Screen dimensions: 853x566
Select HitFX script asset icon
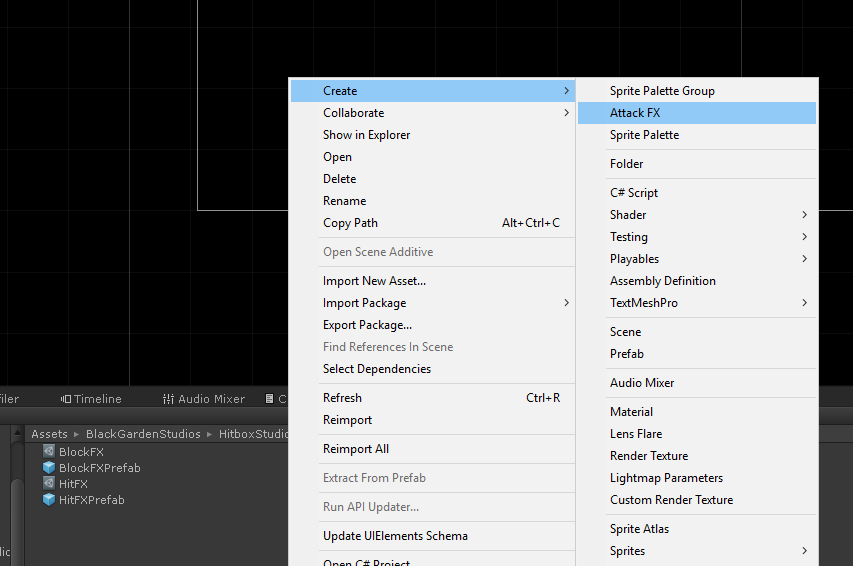pyautogui.click(x=49, y=483)
